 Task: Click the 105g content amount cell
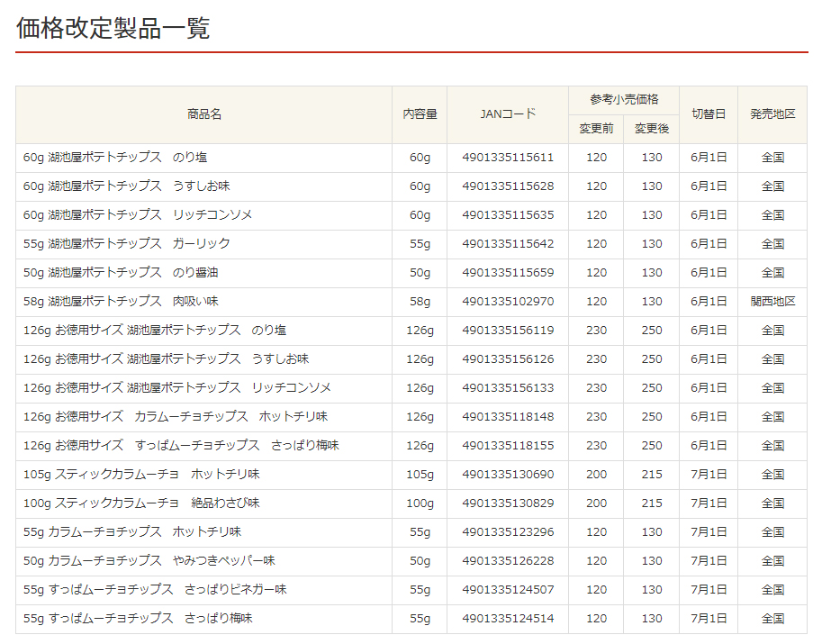[x=420, y=475]
